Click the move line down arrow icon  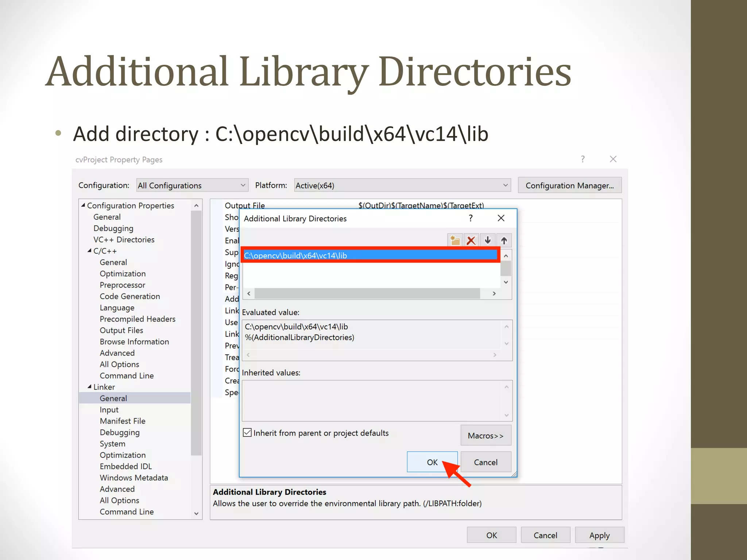pos(488,240)
